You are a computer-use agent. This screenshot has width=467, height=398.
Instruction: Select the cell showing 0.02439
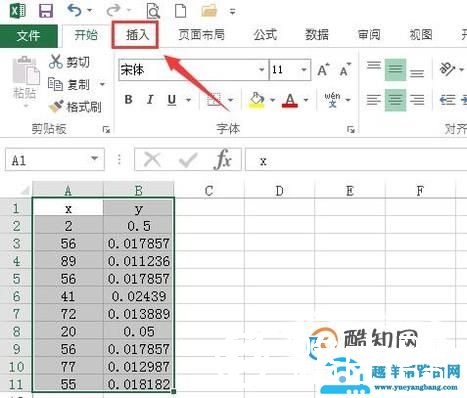click(139, 296)
